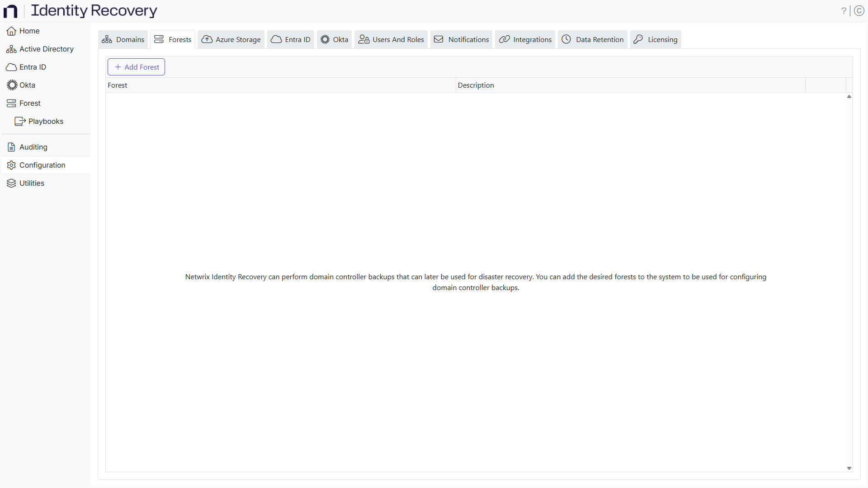Viewport: 868px width, 488px height.
Task: Open Home from the sidebar
Action: coord(29,31)
